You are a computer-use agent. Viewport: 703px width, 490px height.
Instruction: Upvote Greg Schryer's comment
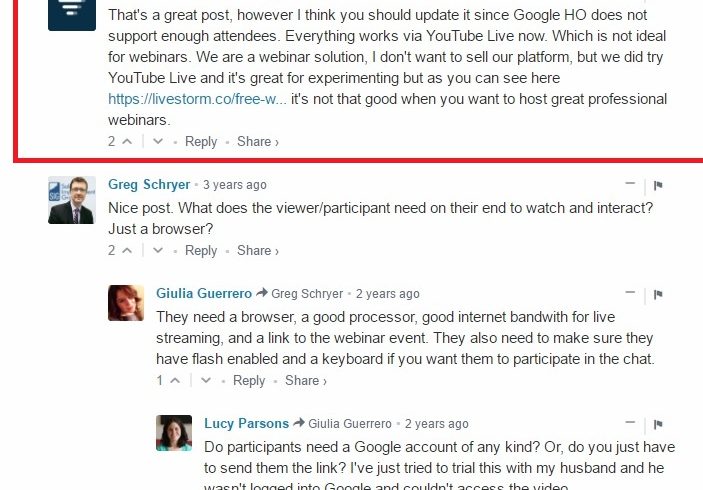pos(127,251)
